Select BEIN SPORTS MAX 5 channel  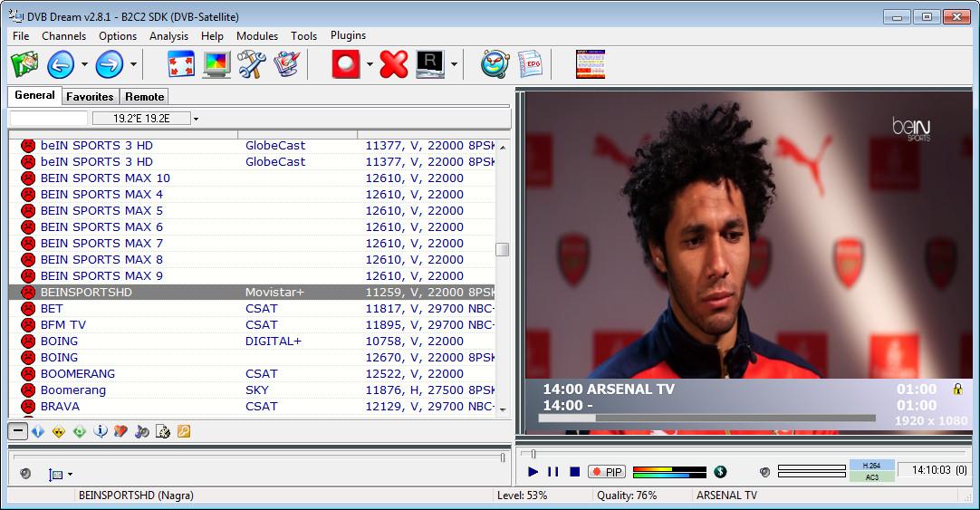point(253,211)
